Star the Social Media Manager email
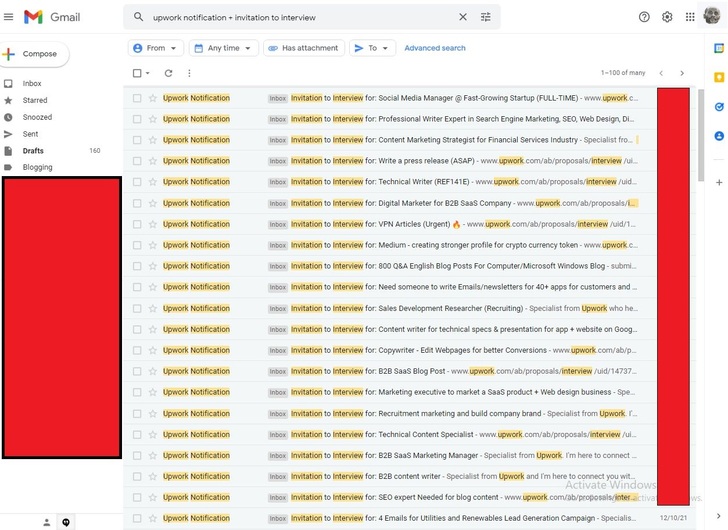This screenshot has height=530, width=728. click(152, 98)
